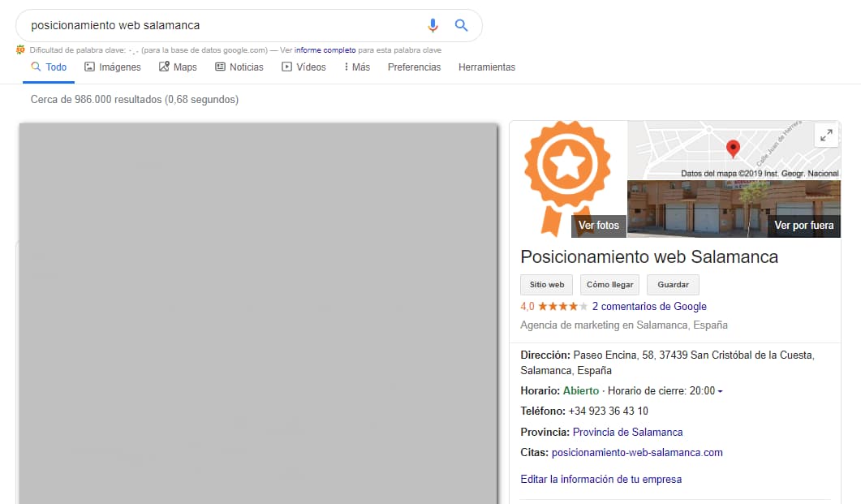Image resolution: width=861 pixels, height=504 pixels.
Task: Open 2 comentarios de Google link
Action: [x=649, y=306]
